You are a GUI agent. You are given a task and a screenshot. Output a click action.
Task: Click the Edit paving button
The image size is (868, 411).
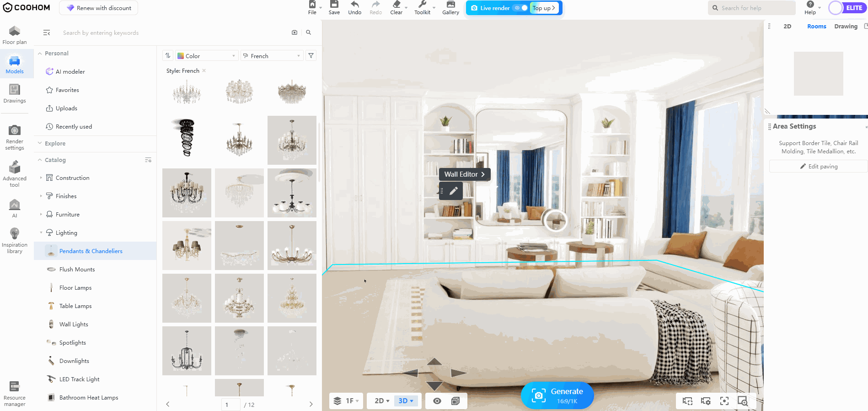click(818, 166)
